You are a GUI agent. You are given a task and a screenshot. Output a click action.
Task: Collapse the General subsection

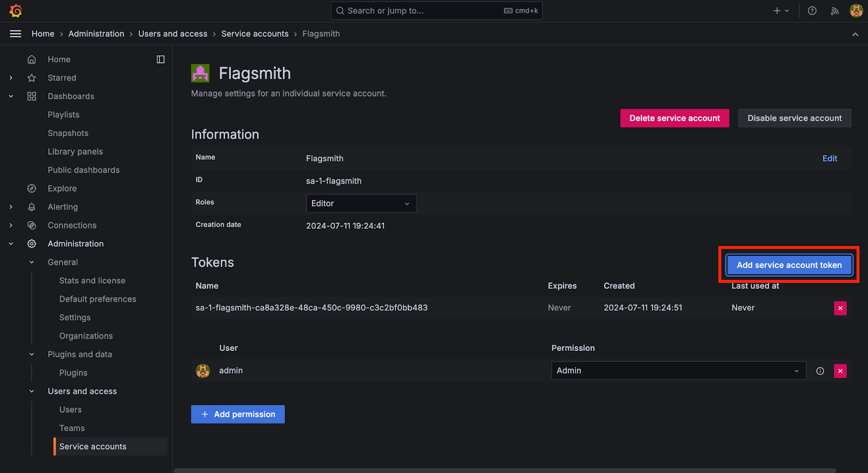[x=31, y=262]
